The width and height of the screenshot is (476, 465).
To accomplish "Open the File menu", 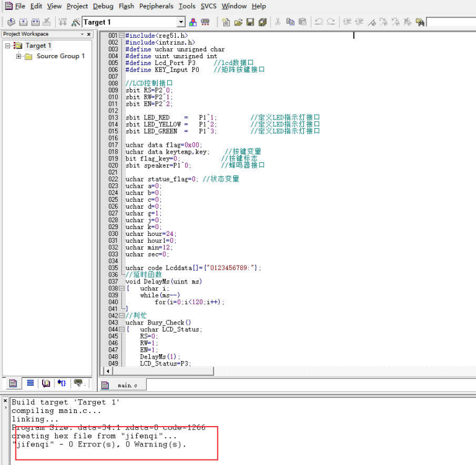I will click(20, 6).
